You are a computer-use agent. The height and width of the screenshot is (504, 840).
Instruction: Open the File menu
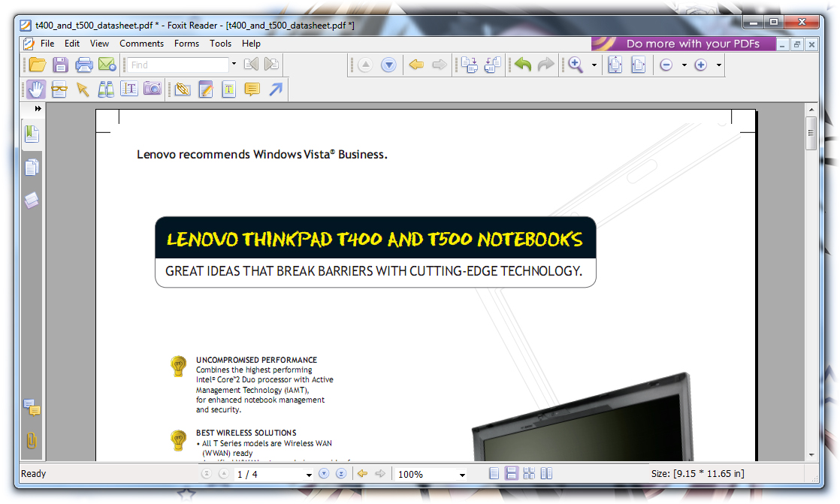[47, 44]
